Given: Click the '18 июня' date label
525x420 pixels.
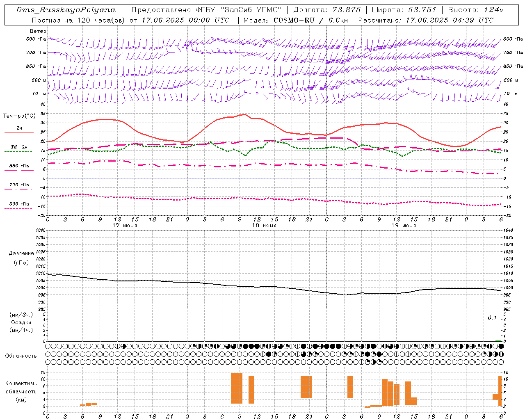Looking at the screenshot, I should pyautogui.click(x=264, y=226).
